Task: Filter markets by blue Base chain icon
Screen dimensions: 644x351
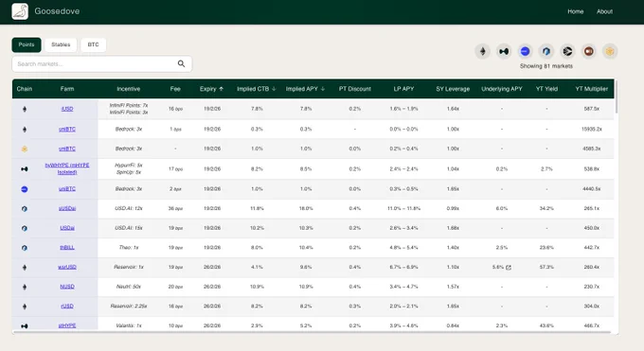Action: [525, 51]
